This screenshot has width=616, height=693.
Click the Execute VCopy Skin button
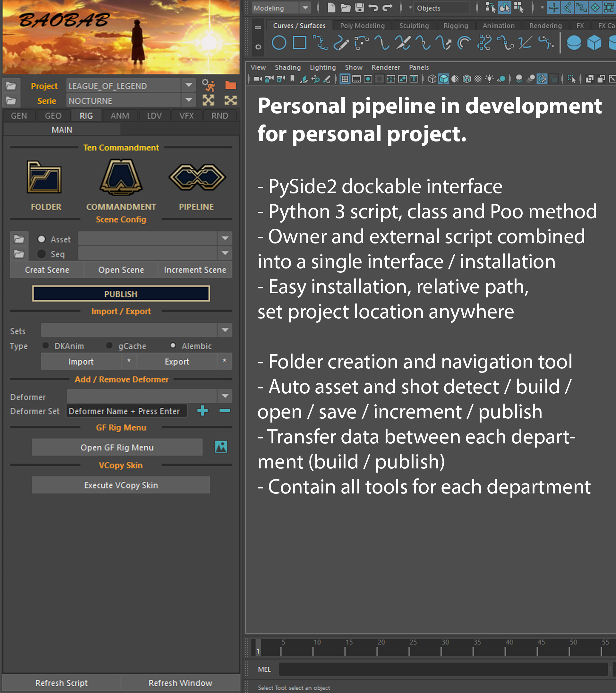(121, 485)
